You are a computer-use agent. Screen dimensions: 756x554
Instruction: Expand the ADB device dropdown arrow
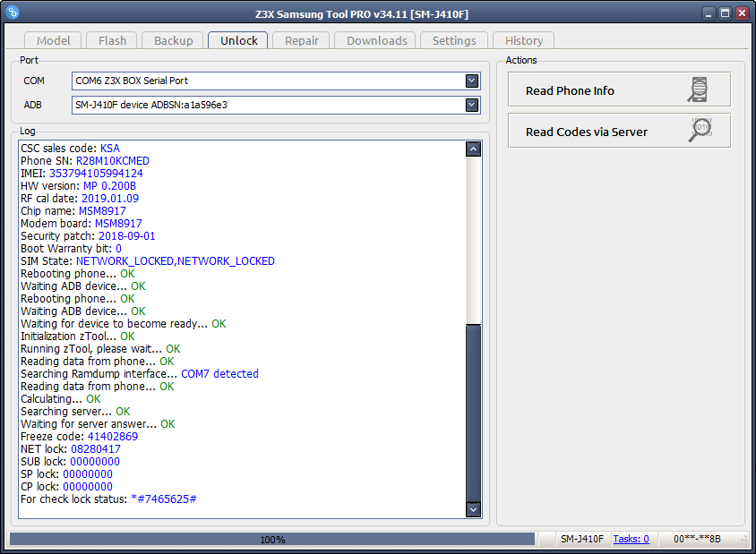(472, 105)
